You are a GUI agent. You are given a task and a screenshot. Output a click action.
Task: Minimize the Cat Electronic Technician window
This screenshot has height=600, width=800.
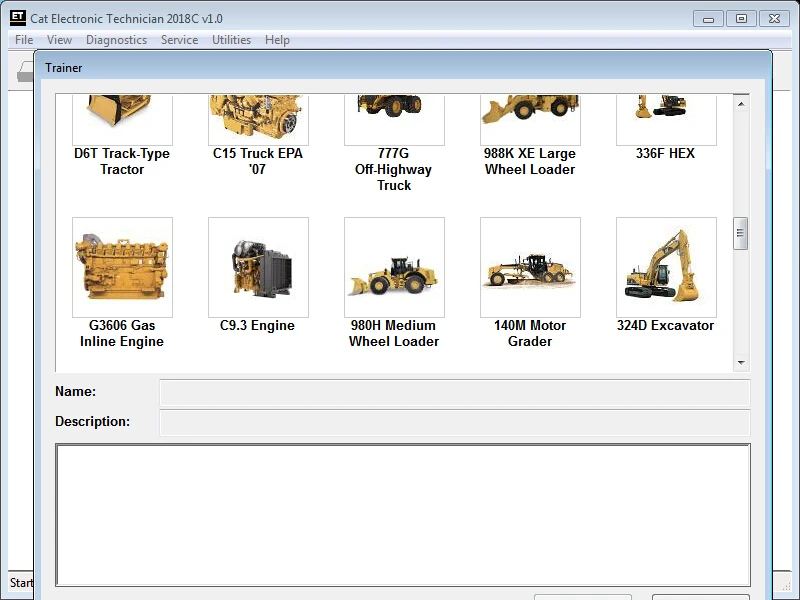(708, 19)
